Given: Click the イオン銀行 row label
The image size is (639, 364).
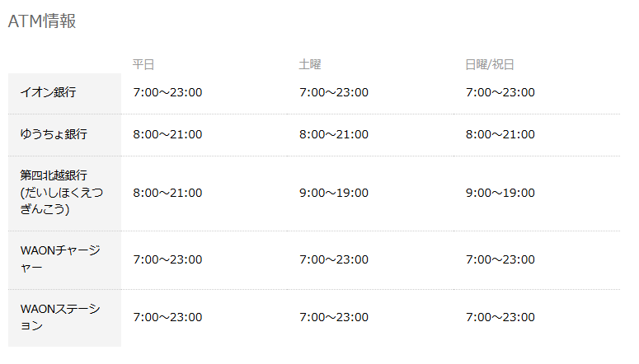Looking at the screenshot, I should pyautogui.click(x=48, y=92).
